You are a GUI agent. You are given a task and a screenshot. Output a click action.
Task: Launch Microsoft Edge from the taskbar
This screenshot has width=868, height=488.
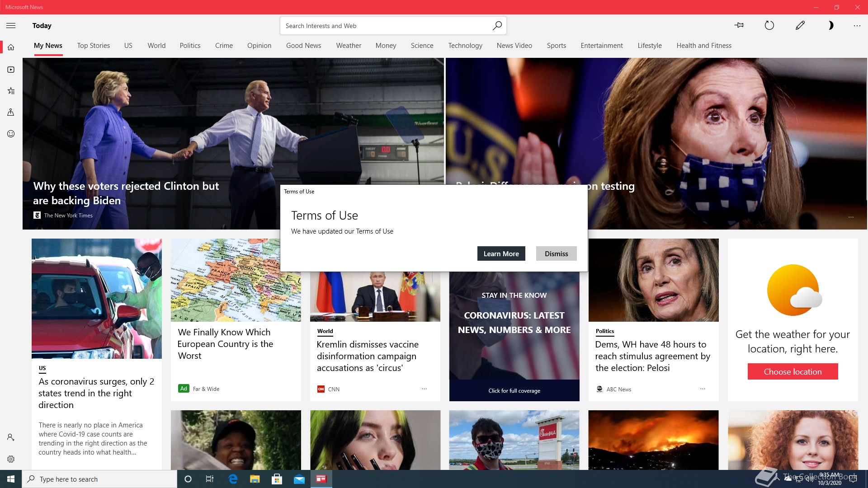pos(233,479)
